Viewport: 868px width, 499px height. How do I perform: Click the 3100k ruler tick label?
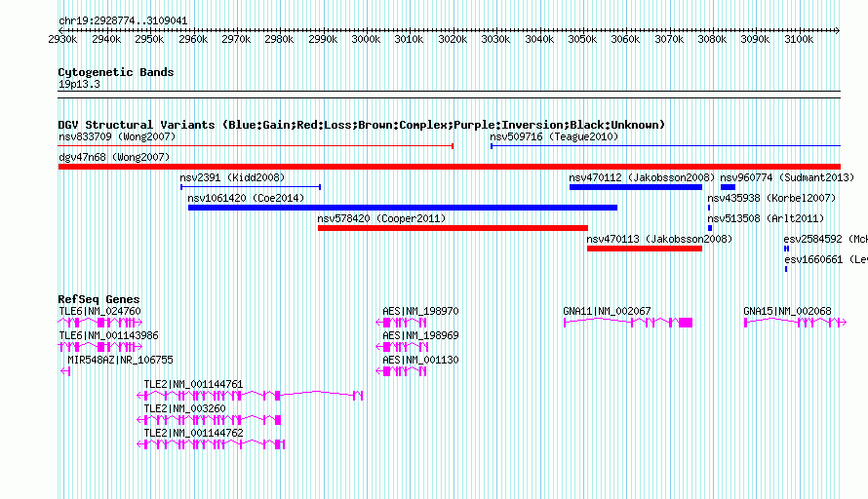click(x=799, y=39)
